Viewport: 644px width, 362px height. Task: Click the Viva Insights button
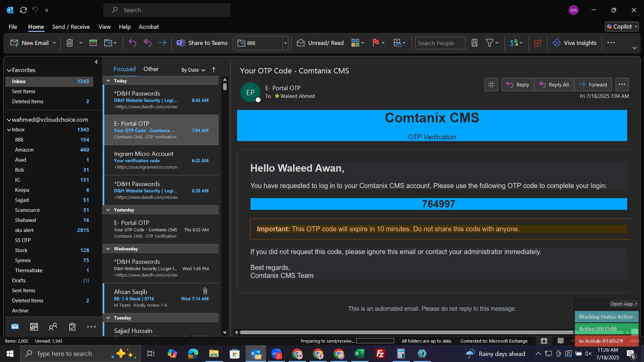575,43
